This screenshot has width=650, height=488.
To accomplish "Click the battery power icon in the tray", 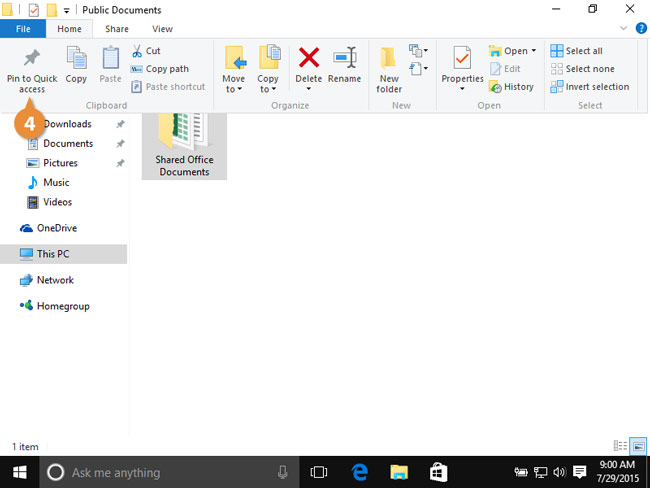I will coord(521,472).
